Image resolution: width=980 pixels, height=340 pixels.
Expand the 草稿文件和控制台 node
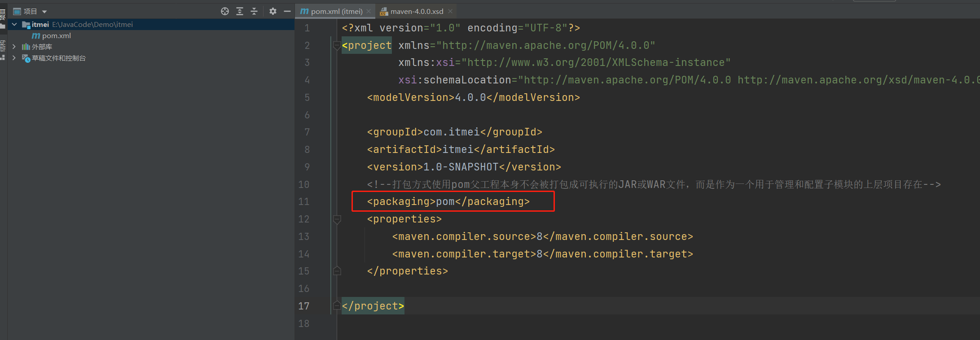(14, 58)
